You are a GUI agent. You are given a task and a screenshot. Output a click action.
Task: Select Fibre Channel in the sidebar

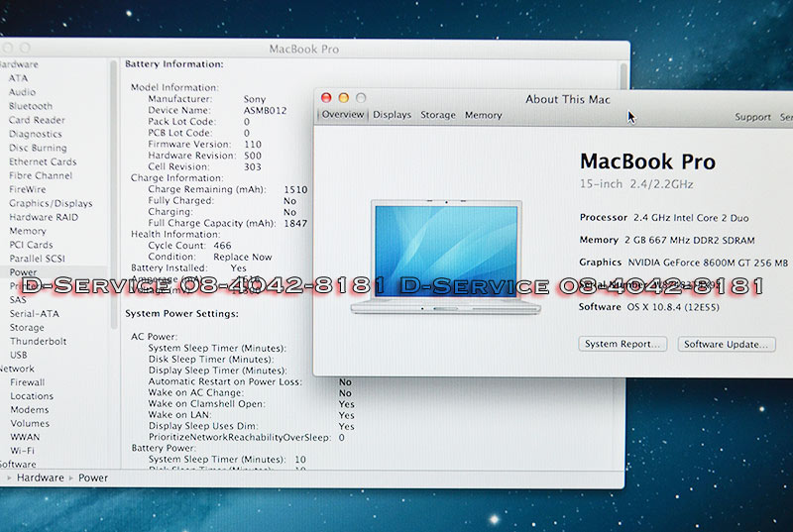pos(41,175)
